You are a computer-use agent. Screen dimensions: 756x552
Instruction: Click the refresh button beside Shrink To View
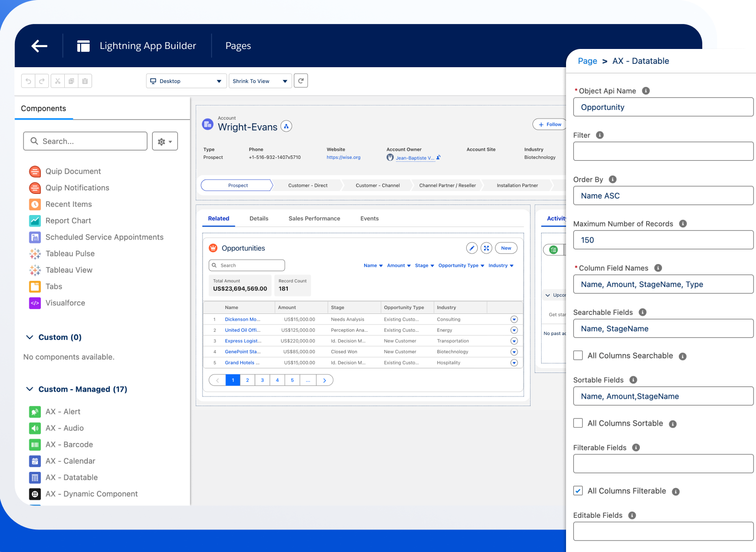301,81
